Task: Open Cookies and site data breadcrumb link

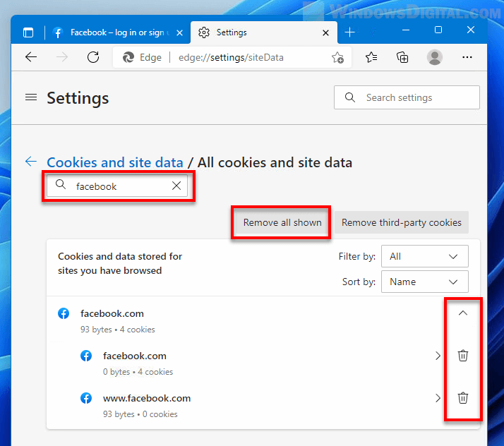Action: click(115, 162)
